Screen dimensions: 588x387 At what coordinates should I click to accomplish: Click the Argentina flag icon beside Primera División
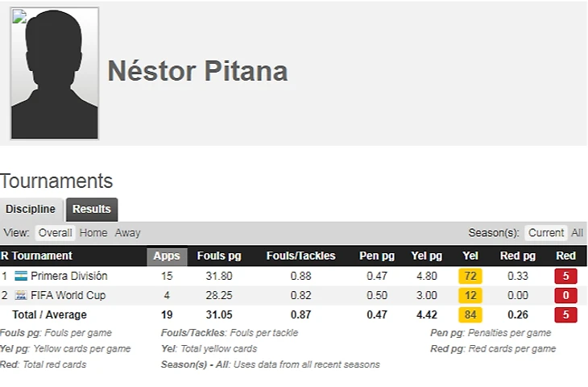(x=21, y=277)
